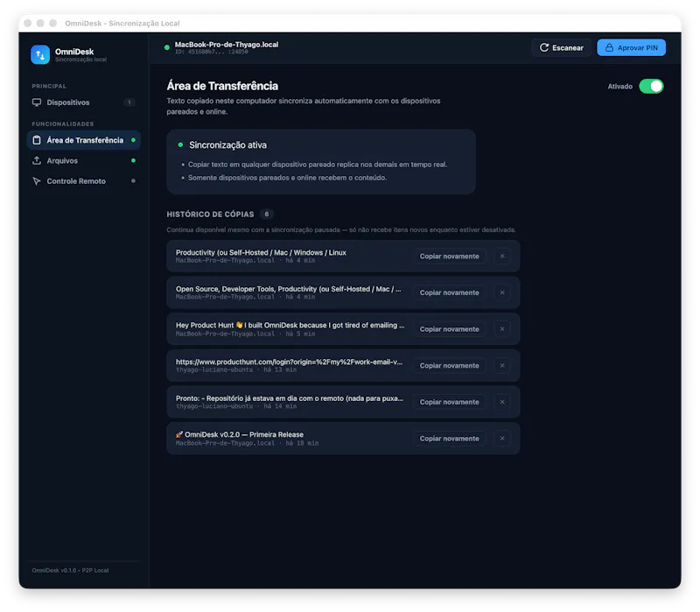Click the Controle Remoto cursor icon

[37, 181]
